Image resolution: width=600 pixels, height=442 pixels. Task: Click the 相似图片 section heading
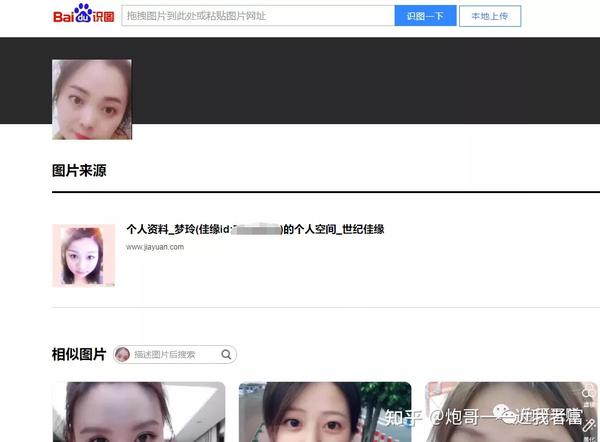coord(79,354)
